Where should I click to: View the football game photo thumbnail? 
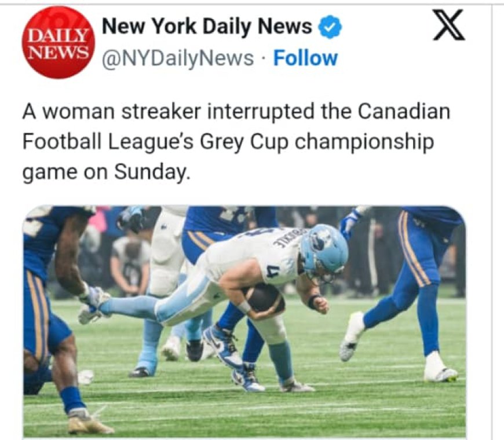coord(244,321)
